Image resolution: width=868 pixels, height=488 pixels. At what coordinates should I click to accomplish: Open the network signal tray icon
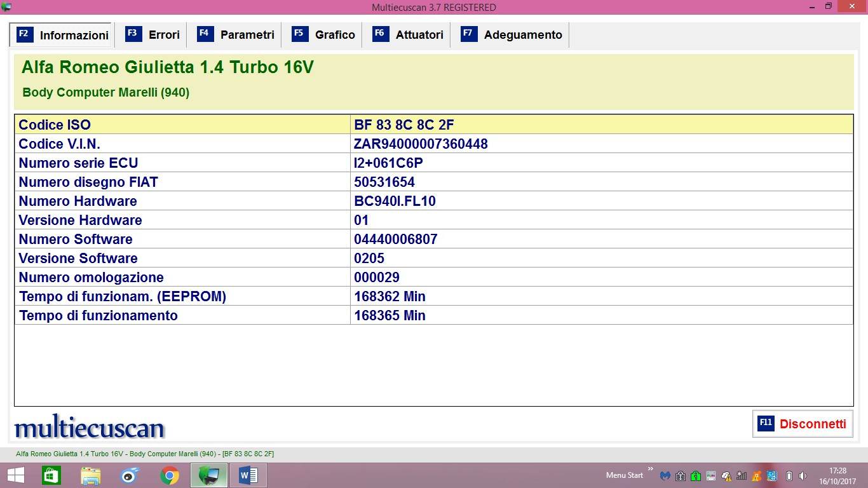pos(742,475)
